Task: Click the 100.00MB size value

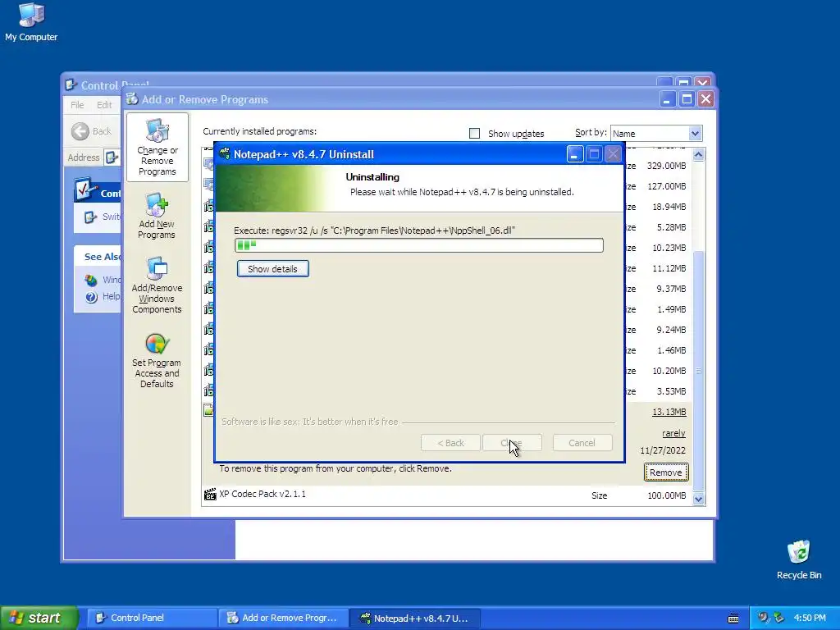Action: click(666, 495)
